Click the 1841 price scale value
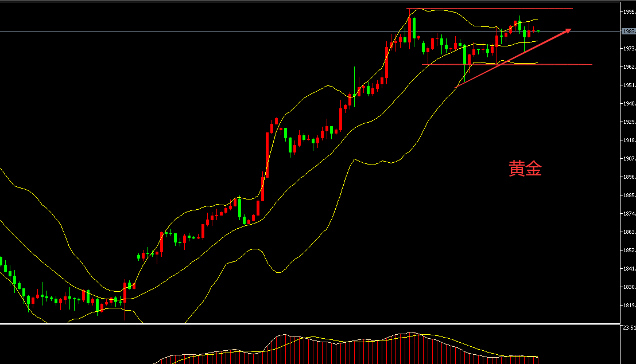 pos(630,268)
